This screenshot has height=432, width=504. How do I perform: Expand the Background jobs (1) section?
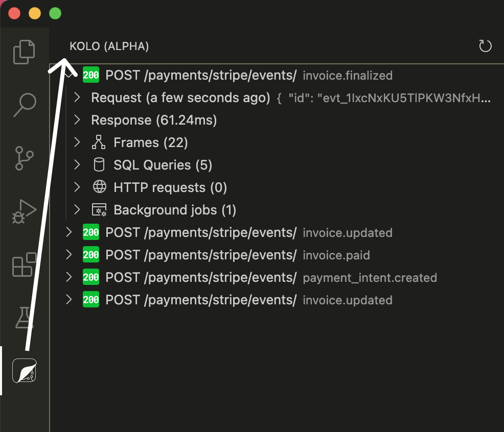tap(174, 210)
